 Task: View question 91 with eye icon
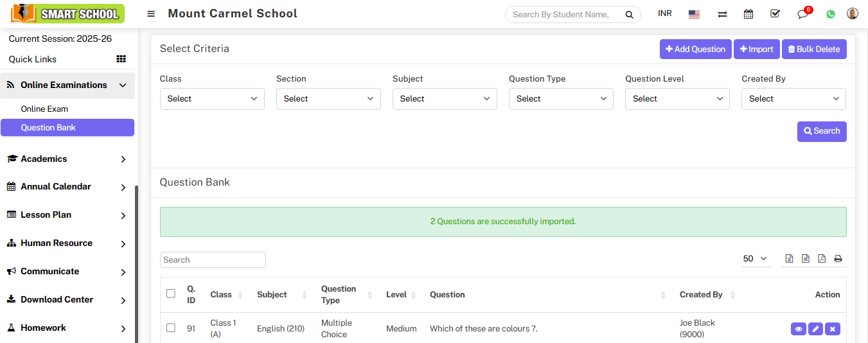(799, 329)
